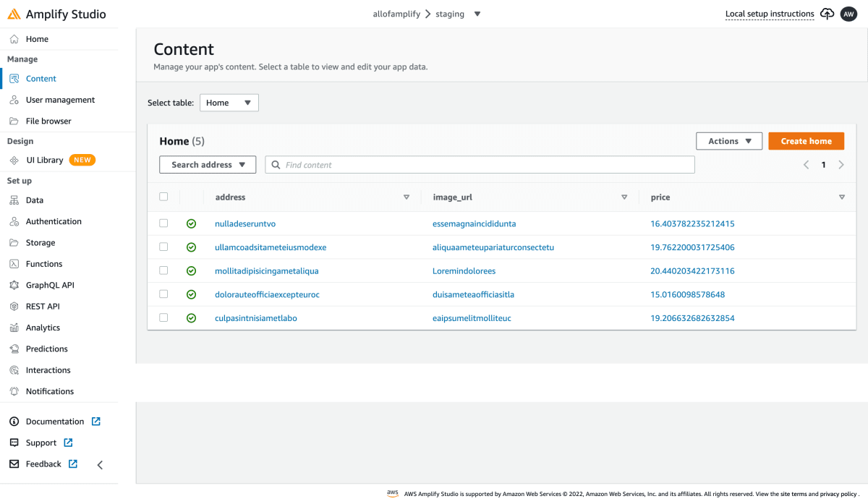The width and height of the screenshot is (868, 504).
Task: Click the Loremindolorees image_url cell
Action: (464, 271)
